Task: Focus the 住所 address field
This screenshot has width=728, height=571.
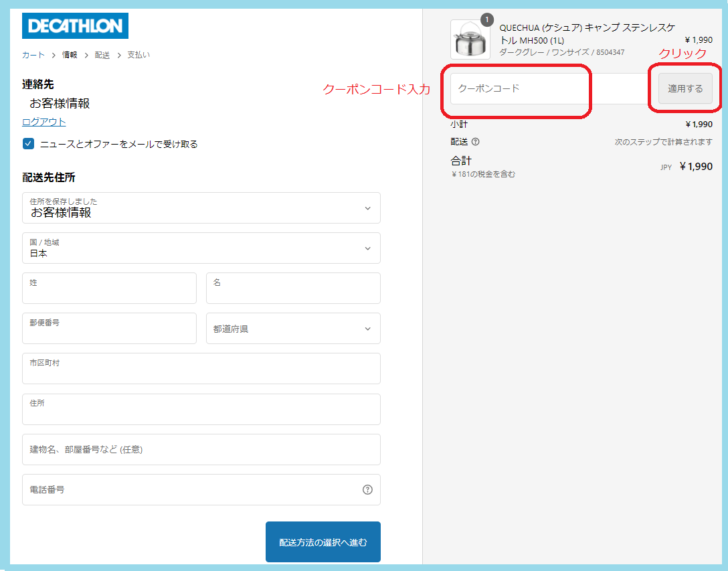Action: [x=201, y=409]
